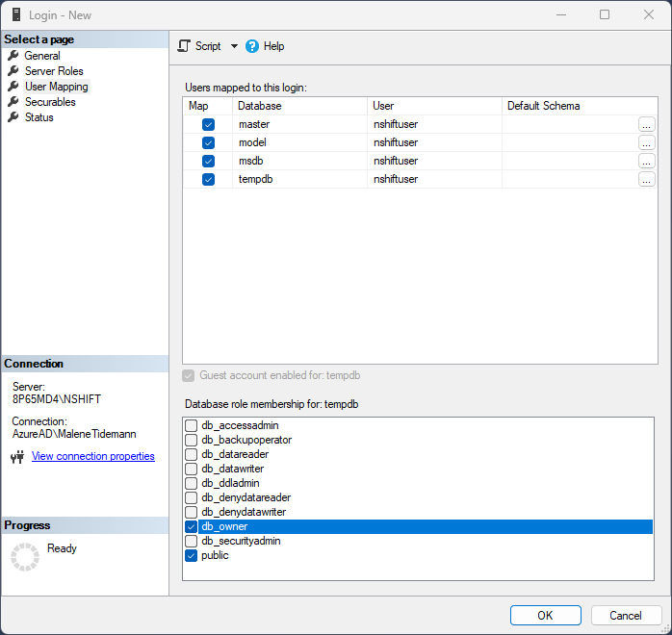Click the OK button
The height and width of the screenshot is (635, 672).
point(545,616)
